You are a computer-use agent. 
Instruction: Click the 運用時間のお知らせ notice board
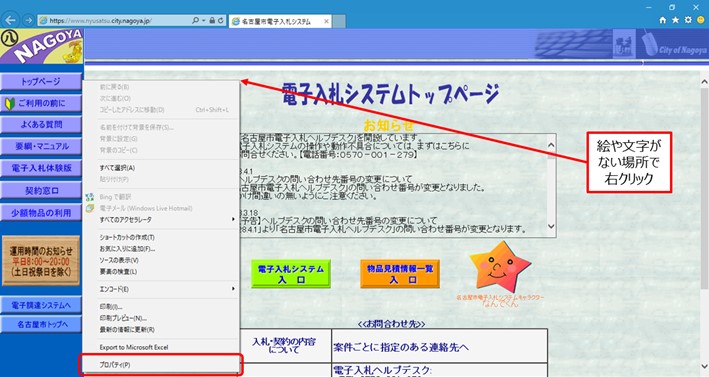(x=41, y=261)
